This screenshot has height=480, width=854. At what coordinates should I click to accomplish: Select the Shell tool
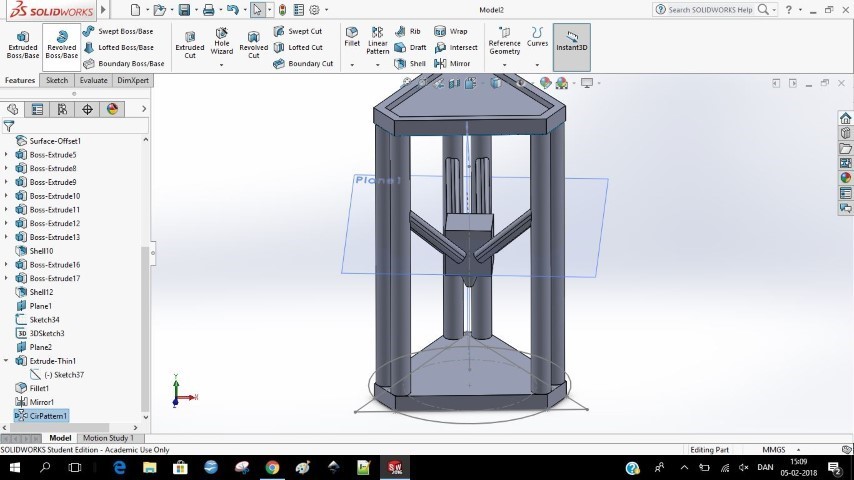click(x=410, y=64)
